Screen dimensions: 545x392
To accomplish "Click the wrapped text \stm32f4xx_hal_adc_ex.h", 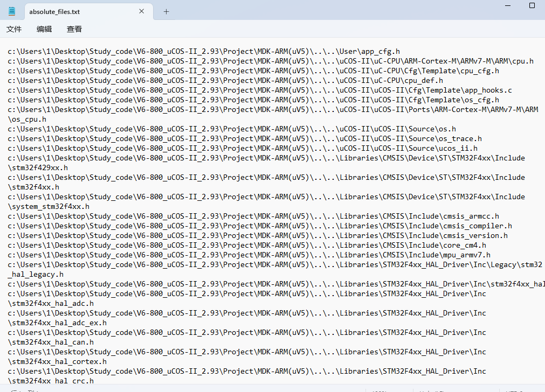I will point(57,324).
